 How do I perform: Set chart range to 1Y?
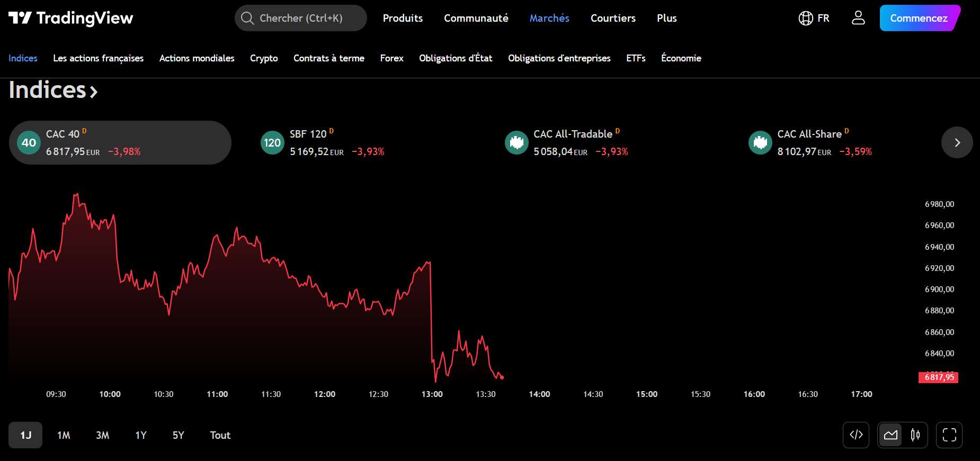pyautogui.click(x=140, y=435)
